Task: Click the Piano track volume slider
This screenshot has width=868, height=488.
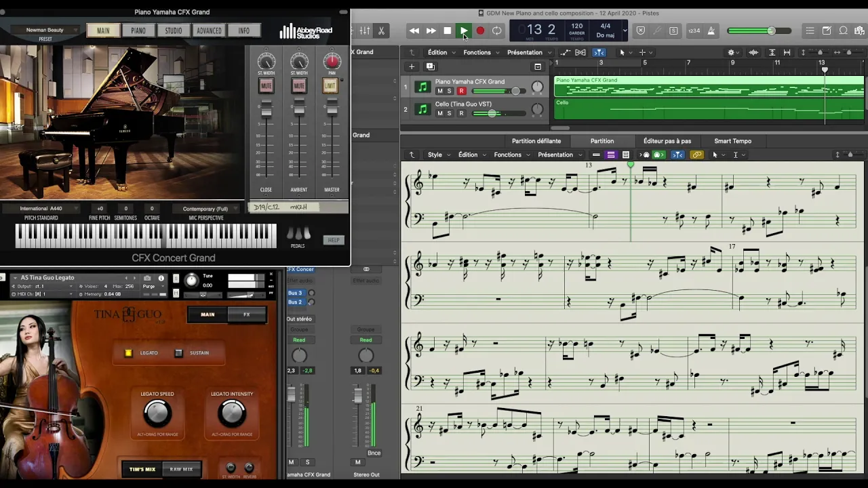Action: pos(498,91)
